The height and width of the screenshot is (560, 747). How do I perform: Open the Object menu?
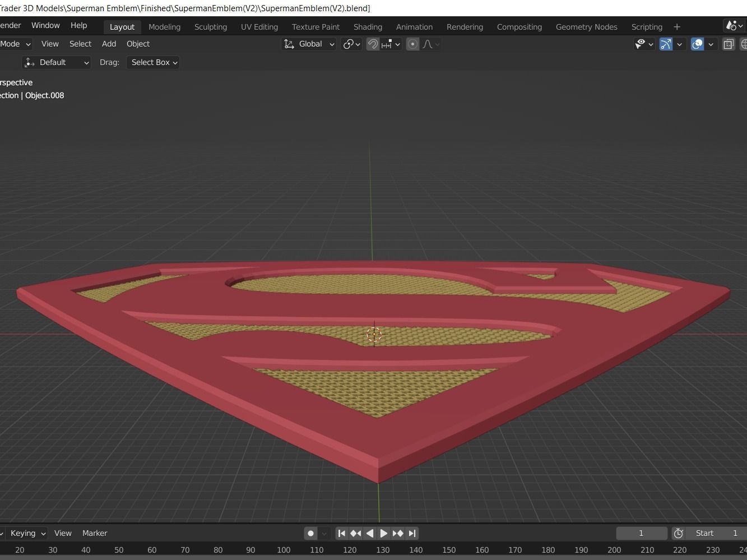click(138, 44)
